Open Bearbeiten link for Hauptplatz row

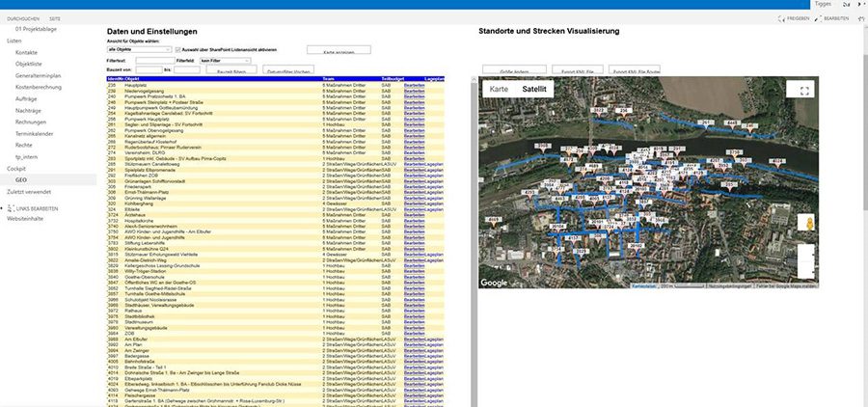414,85
